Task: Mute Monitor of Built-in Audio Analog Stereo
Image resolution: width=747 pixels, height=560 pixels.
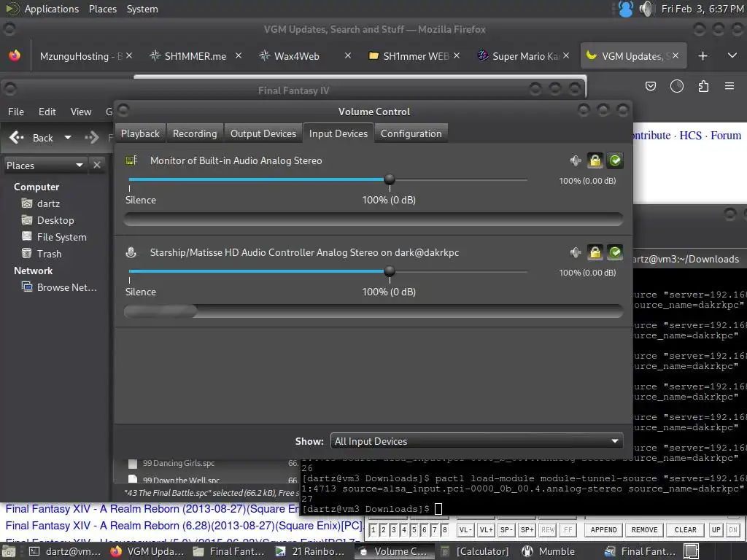Action: click(576, 160)
